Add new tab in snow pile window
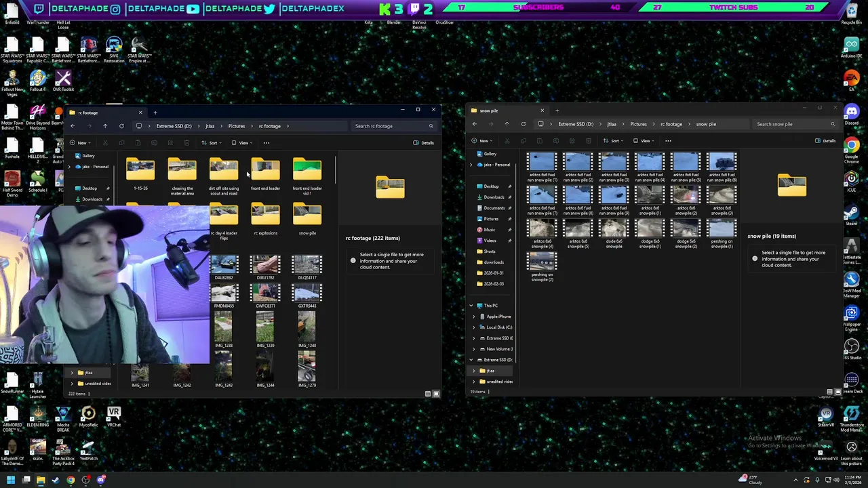This screenshot has width=868, height=488. [557, 110]
